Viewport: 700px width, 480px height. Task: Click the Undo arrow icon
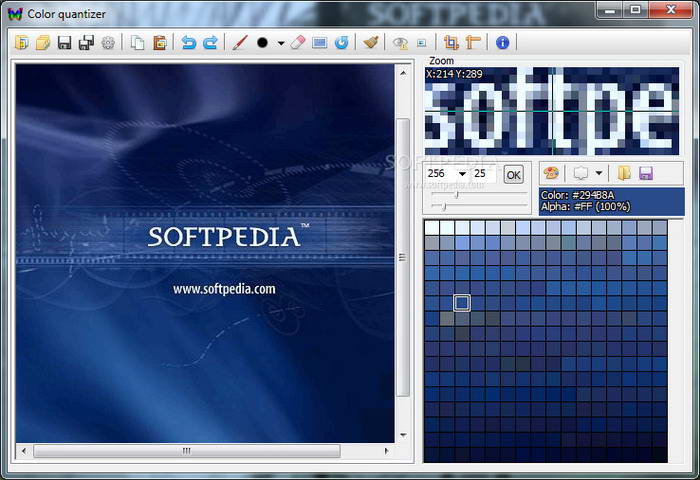(189, 43)
